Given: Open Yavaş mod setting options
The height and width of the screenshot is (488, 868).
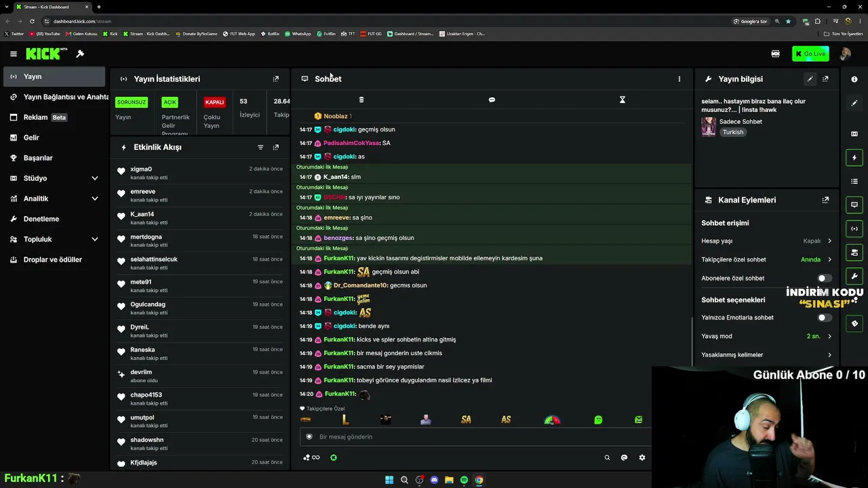Looking at the screenshot, I should point(766,336).
